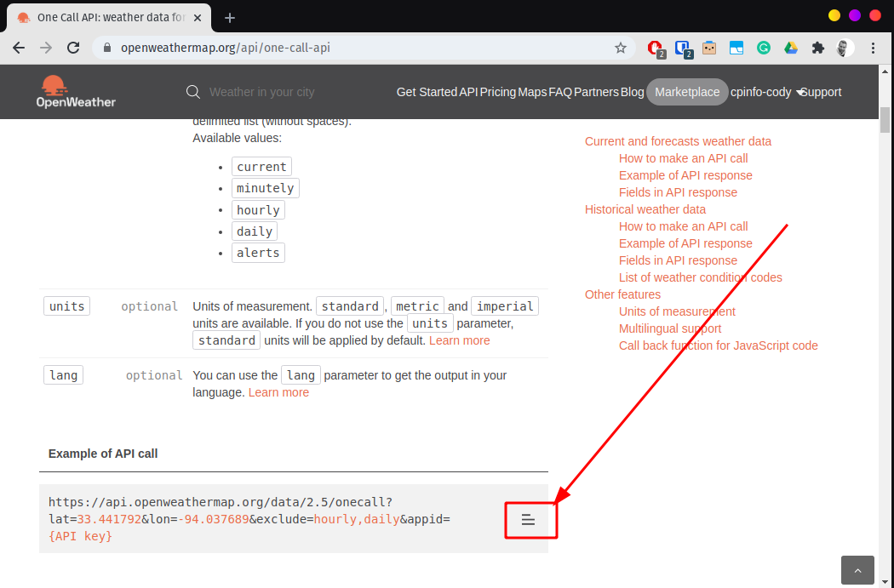The image size is (894, 588).
Task: Expand the Historical weather data section
Action: pyautogui.click(x=645, y=208)
